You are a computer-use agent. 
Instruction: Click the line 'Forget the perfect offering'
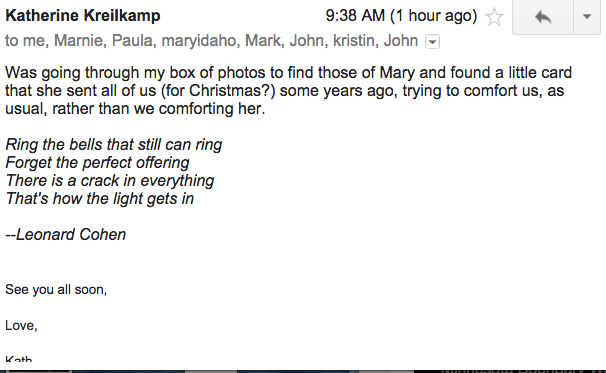coord(97,163)
